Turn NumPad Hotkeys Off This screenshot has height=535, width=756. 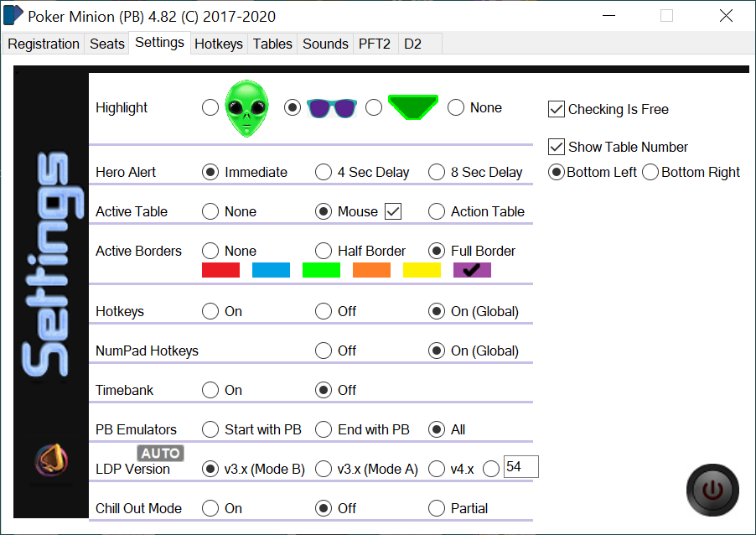click(323, 351)
